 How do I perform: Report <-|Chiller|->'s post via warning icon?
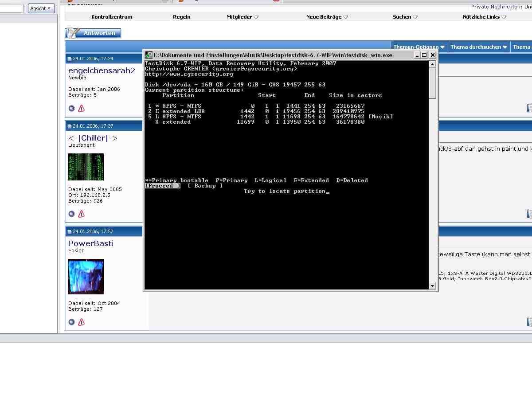coord(81,214)
